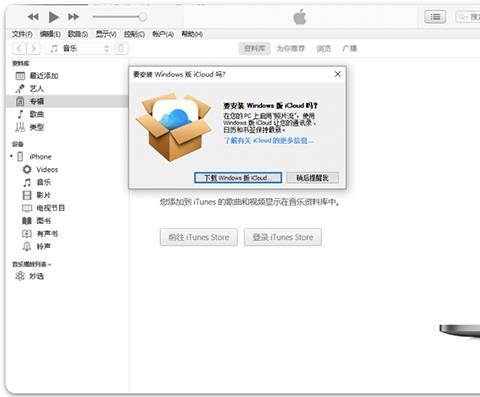Image resolution: width=480 pixels, height=397 pixels.
Task: Open the 控制(C) menu
Action: click(x=134, y=34)
